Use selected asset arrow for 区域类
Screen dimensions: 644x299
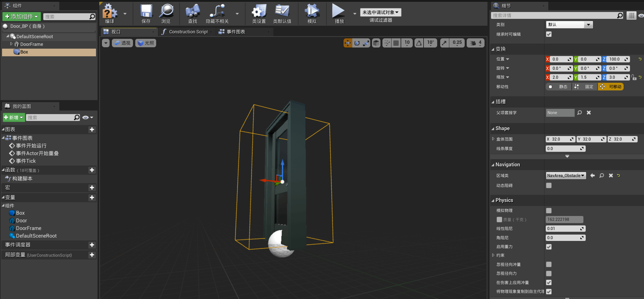click(593, 175)
